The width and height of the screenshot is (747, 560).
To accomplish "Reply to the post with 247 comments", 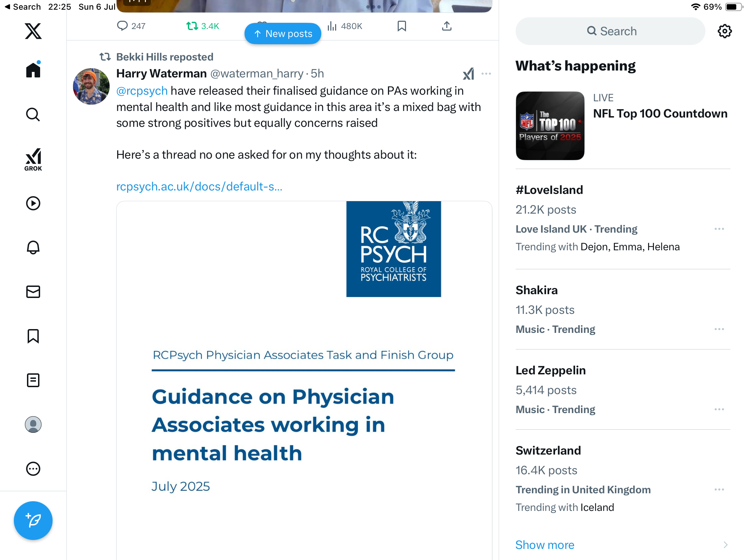I will pyautogui.click(x=131, y=26).
